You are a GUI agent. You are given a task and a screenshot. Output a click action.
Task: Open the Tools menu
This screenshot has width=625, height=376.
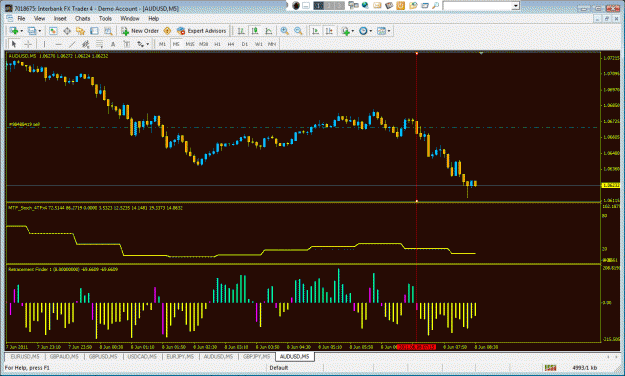pyautogui.click(x=105, y=18)
